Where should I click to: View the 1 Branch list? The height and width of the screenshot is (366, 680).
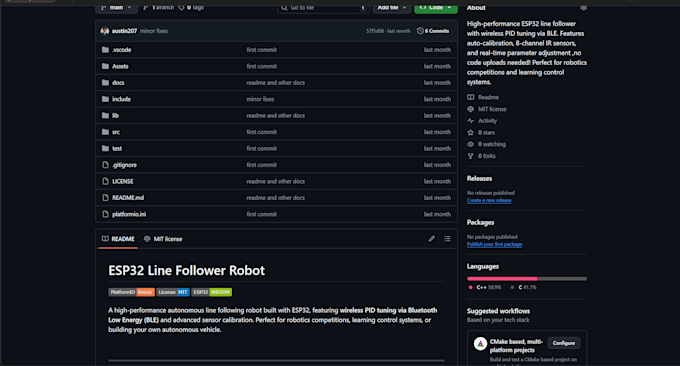point(158,7)
